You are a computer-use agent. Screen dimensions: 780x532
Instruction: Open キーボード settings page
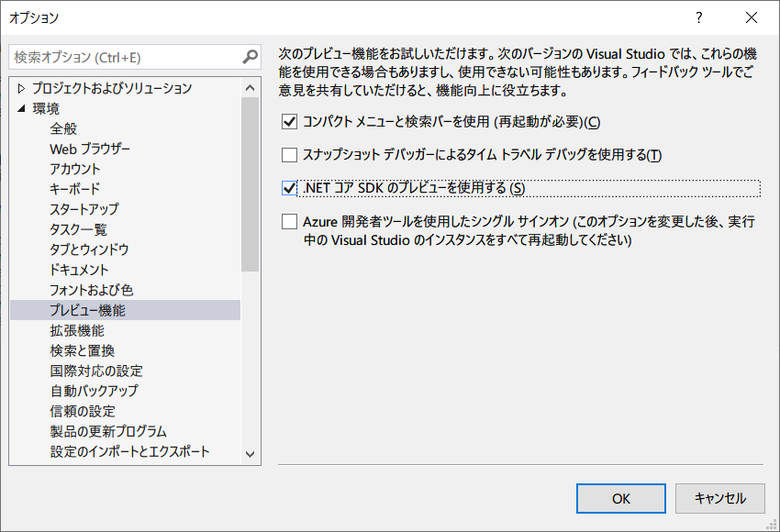(x=75, y=189)
